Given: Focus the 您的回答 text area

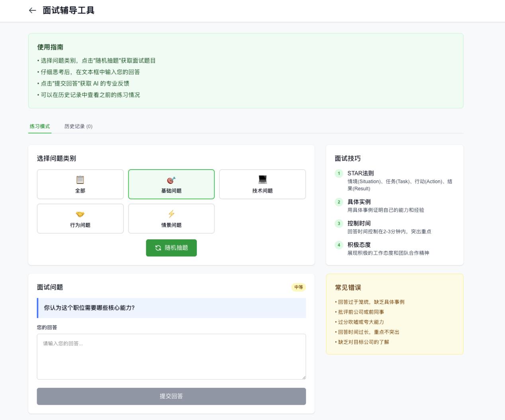Looking at the screenshot, I should pyautogui.click(x=171, y=356).
